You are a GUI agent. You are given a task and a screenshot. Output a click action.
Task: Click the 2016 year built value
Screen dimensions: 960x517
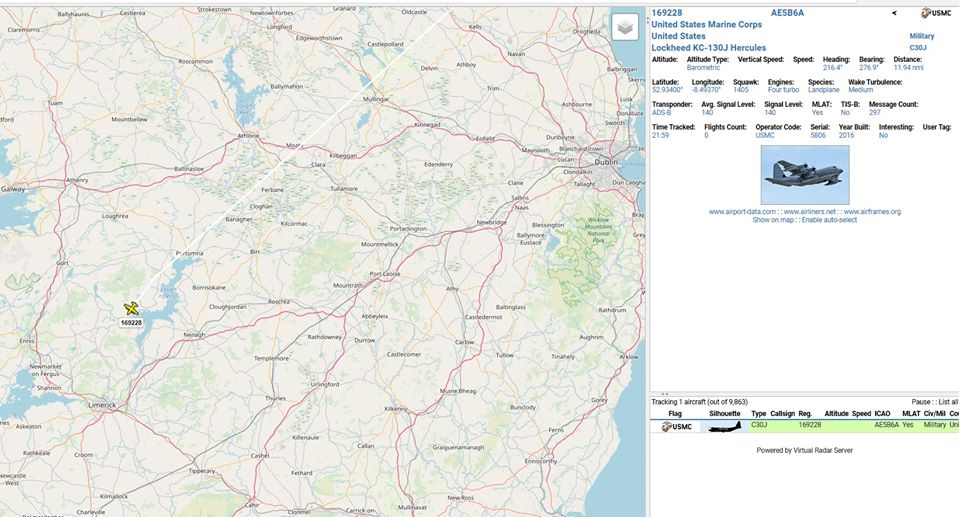tap(846, 135)
